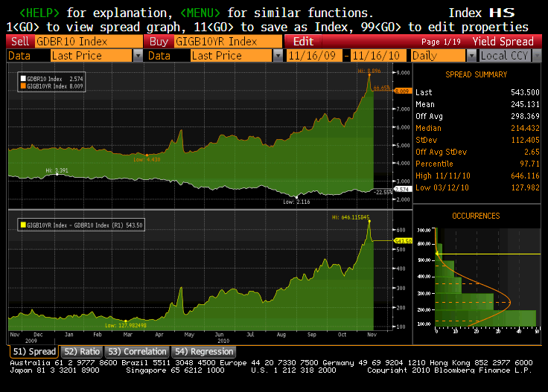Select the 54) Regression tab
This screenshot has height=392, width=548.
(x=203, y=351)
